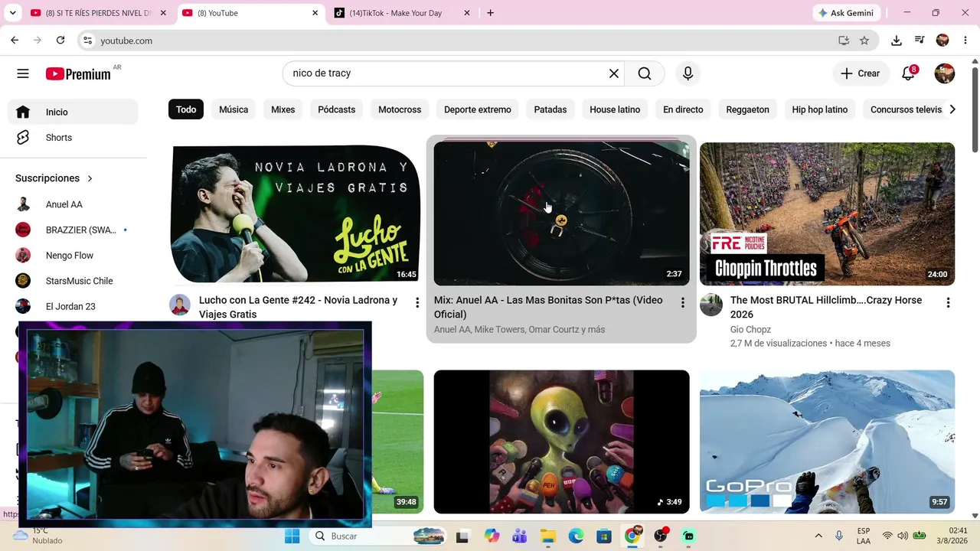Viewport: 980px width, 551px height.
Task: Reload the YouTube page
Action: click(60, 41)
